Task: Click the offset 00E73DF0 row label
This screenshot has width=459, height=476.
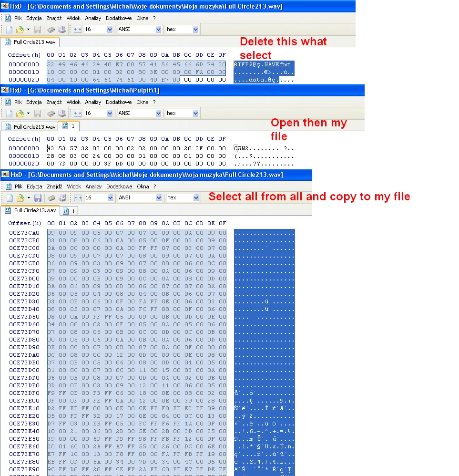Action: point(24,393)
